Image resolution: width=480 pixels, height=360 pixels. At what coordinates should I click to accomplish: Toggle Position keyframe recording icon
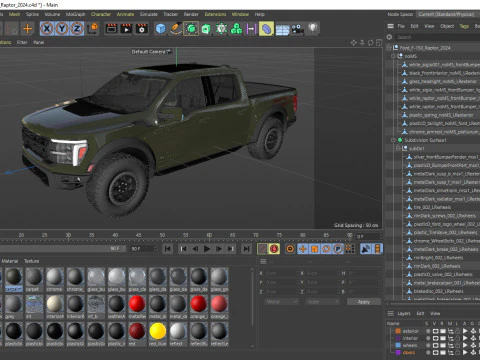[303, 249]
